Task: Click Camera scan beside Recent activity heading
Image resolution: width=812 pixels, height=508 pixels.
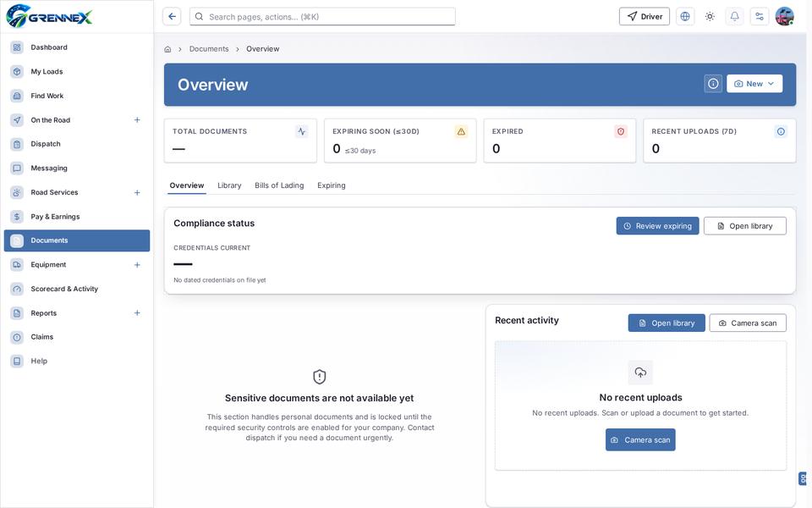Action: (748, 323)
